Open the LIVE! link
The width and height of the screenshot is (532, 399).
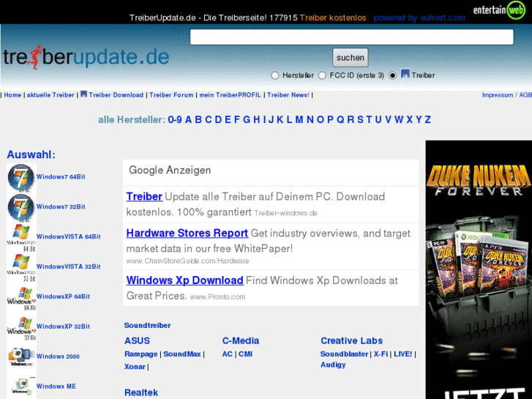click(x=402, y=354)
